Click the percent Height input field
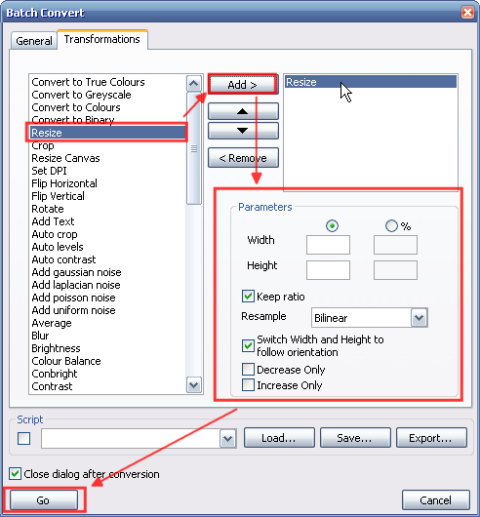This screenshot has width=480, height=517. [x=395, y=270]
